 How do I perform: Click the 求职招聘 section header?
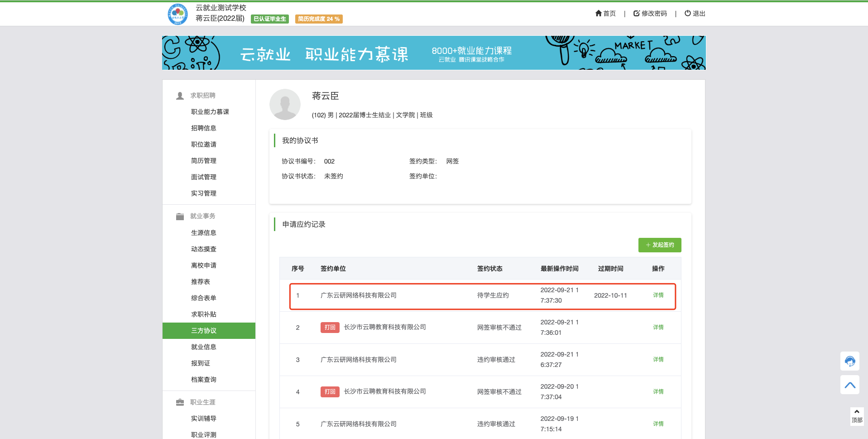202,96
